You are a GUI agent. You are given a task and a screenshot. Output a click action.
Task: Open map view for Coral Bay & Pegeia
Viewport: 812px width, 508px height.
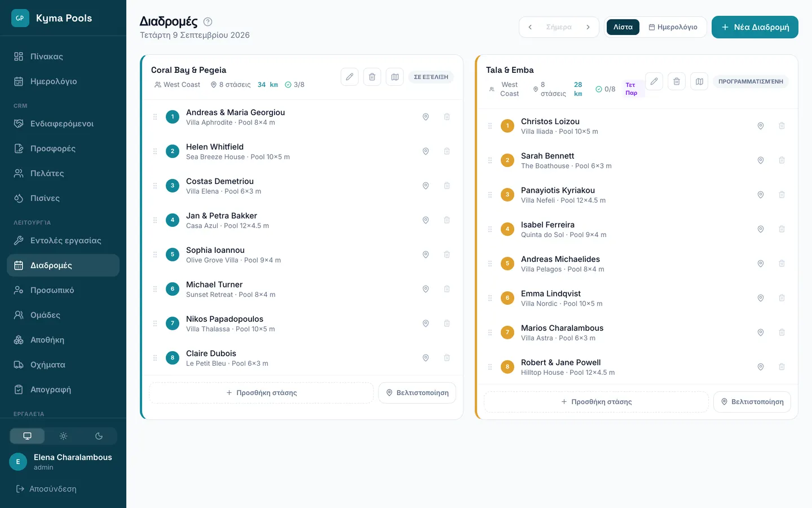[395, 77]
